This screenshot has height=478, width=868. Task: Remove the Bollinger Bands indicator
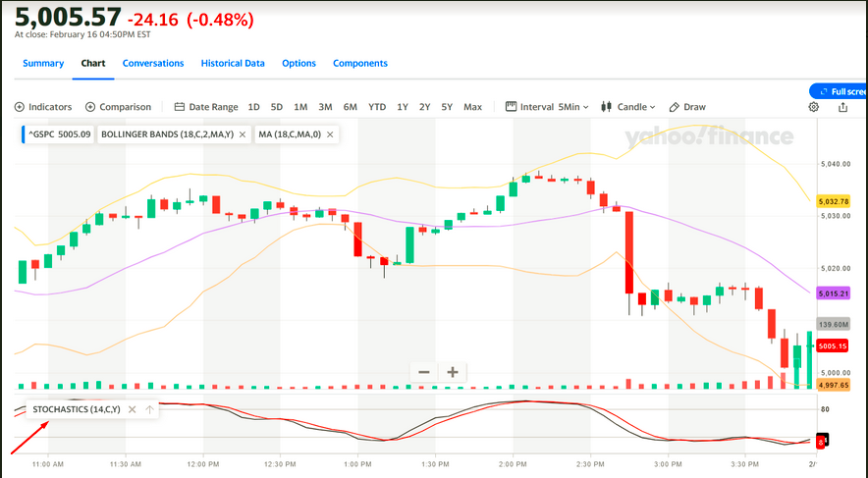[243, 134]
